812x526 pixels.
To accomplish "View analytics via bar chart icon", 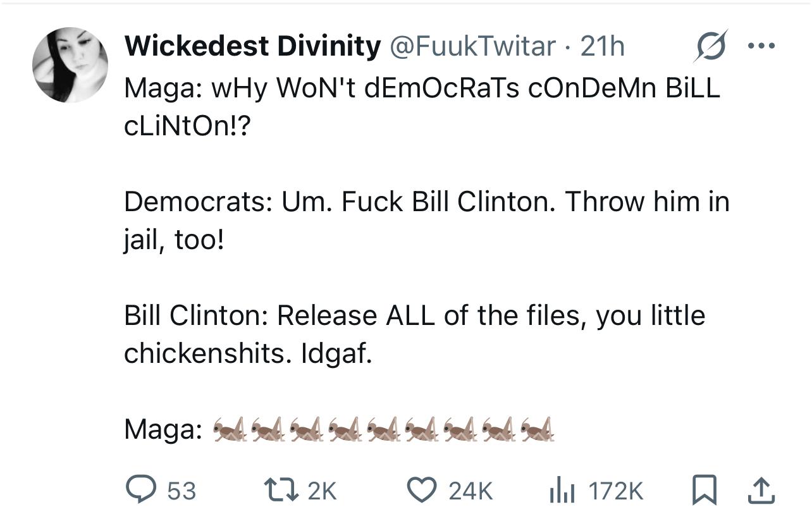I will tap(560, 491).
